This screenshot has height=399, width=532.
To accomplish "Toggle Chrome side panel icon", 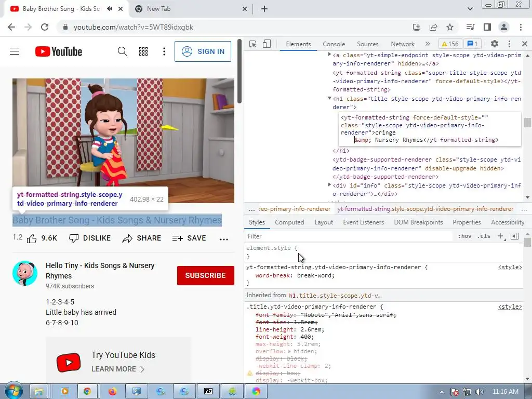I will tap(487, 27).
